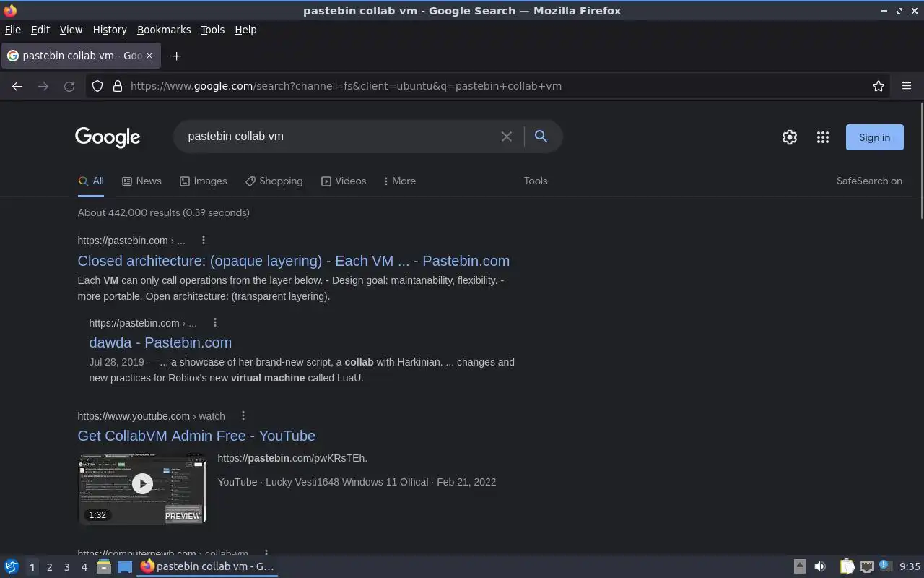Open Google apps grid
Viewport: 924px width, 578px height.
[823, 137]
